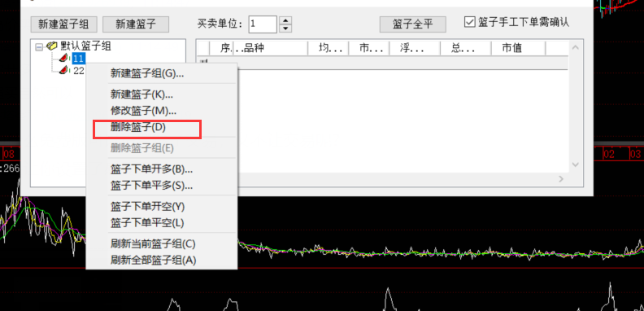Collapse the 默认篮子组 tree node
The width and height of the screenshot is (644, 311).
tap(39, 47)
